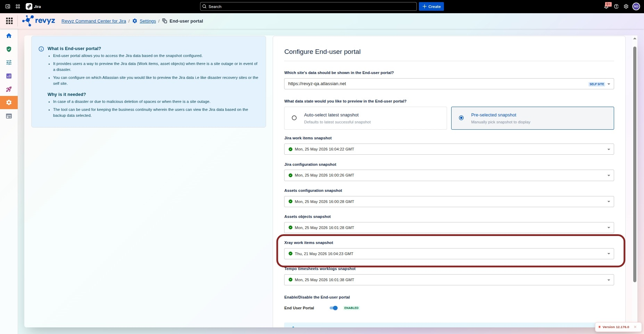Open the Revyz nine-dot grid menu

click(x=9, y=21)
